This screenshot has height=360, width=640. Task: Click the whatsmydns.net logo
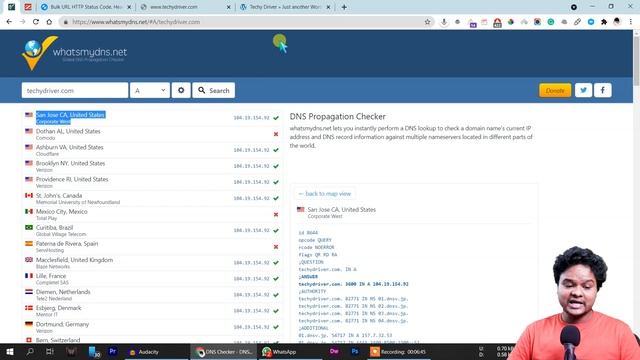pyautogui.click(x=75, y=53)
